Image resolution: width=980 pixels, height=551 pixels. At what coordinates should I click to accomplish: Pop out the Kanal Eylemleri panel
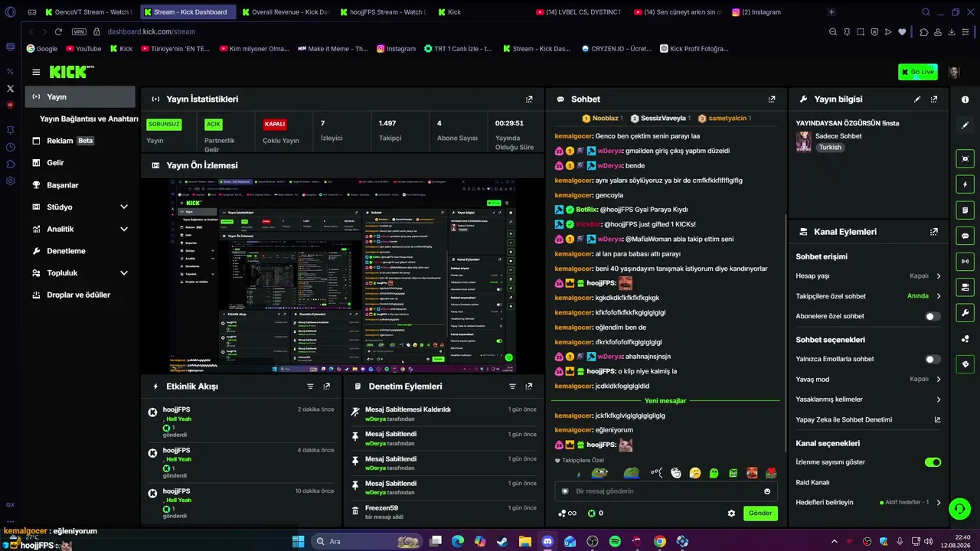934,232
